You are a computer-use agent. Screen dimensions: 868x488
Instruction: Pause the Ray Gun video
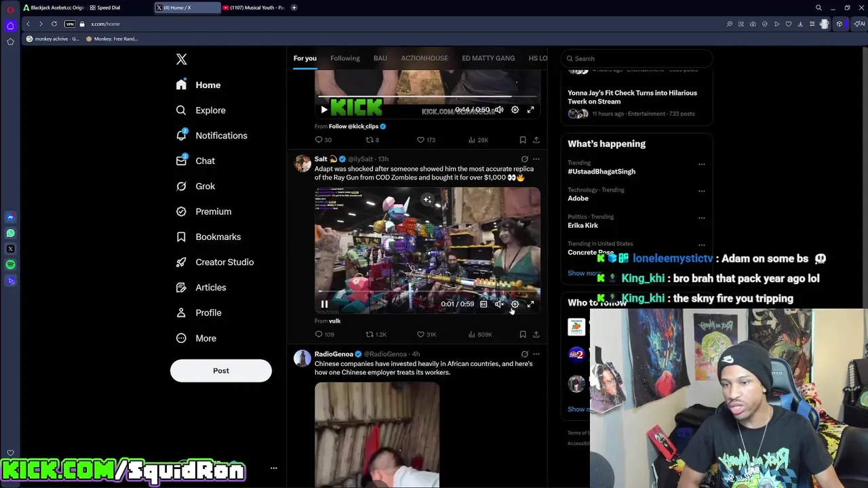[x=324, y=304]
